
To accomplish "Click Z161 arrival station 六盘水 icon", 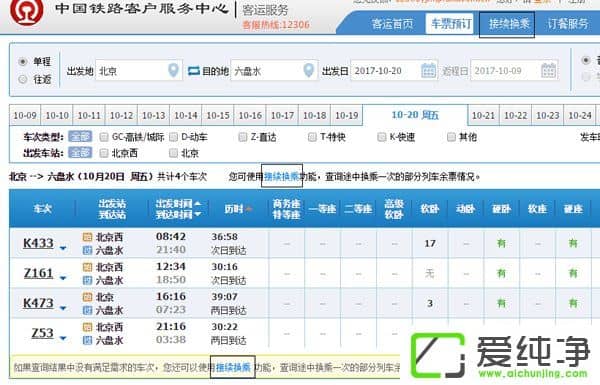I will tap(88, 281).
